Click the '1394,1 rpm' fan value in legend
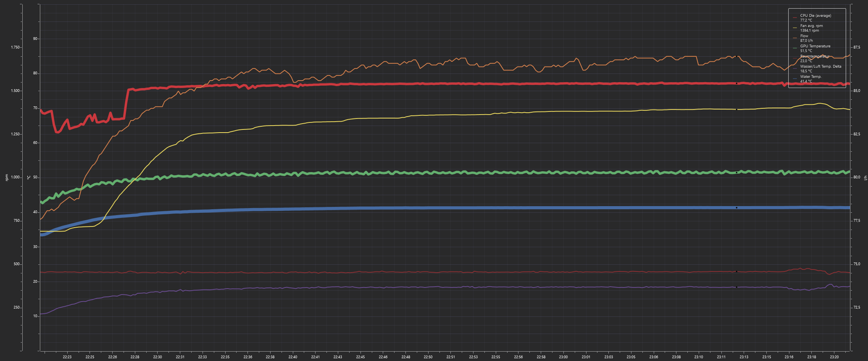 pos(809,31)
